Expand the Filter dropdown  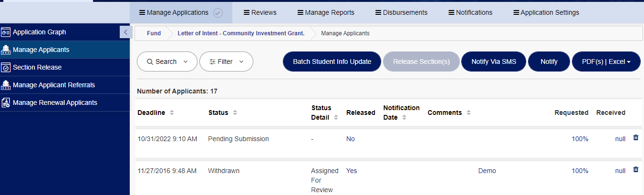(x=226, y=62)
